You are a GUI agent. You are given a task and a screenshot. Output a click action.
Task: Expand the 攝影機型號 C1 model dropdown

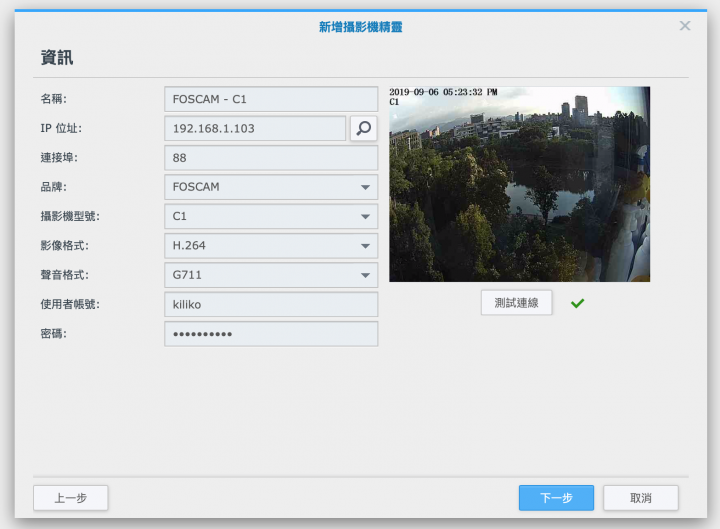point(271,216)
